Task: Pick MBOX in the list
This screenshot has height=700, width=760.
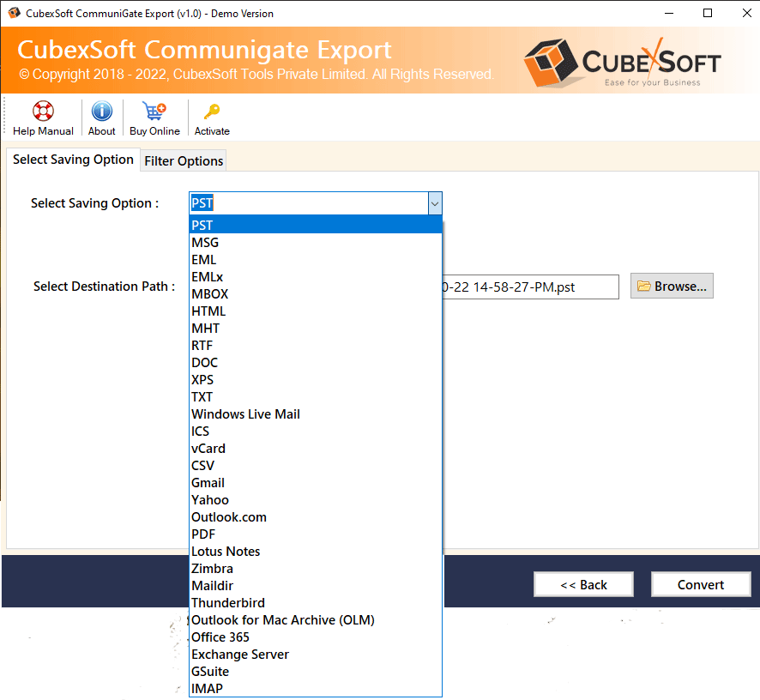Action: 316,294
